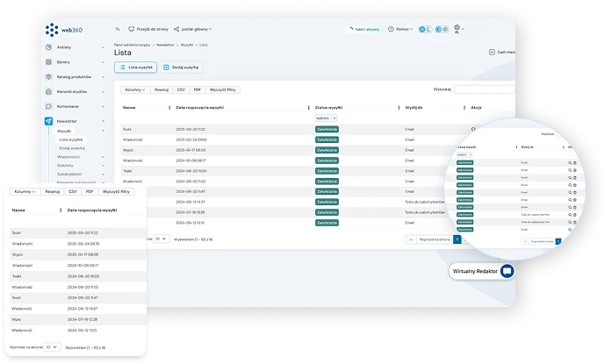
Task: Open the Kolumny dropdown in main toolbar
Action: pyautogui.click(x=134, y=89)
